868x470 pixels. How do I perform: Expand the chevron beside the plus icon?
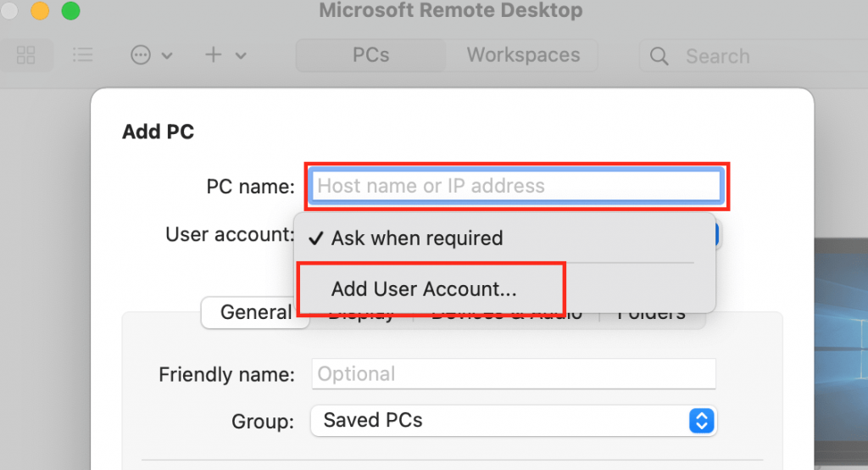coord(241,57)
